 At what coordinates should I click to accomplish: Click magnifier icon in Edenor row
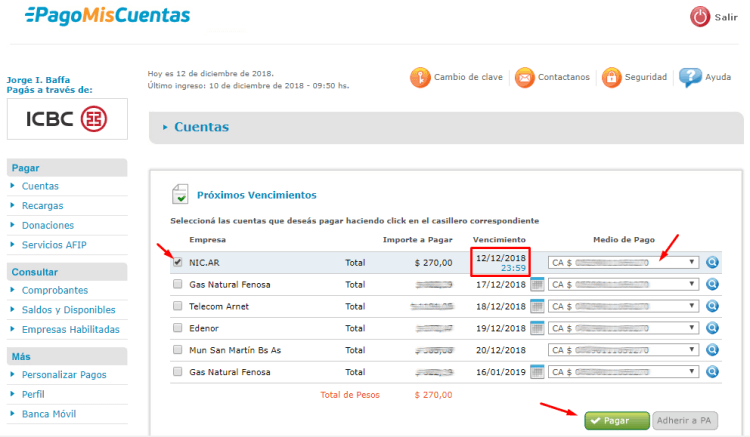click(x=712, y=328)
